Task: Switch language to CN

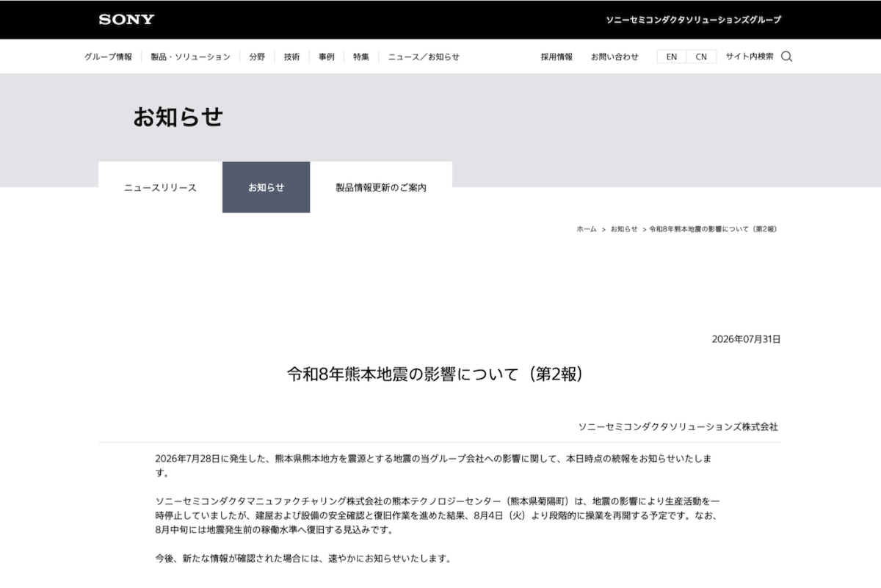Action: click(702, 57)
